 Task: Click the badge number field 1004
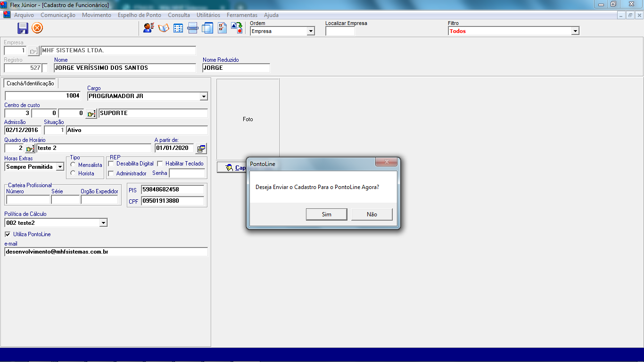pos(43,96)
